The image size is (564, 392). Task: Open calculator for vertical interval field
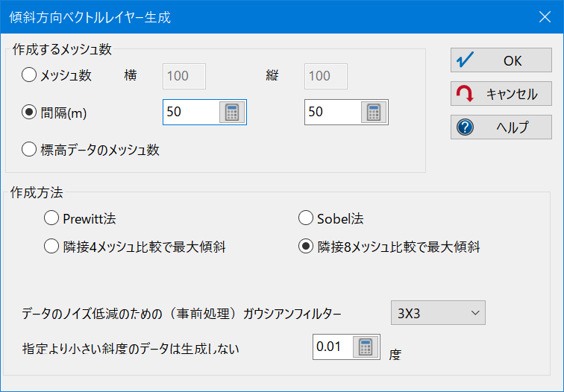coord(374,112)
